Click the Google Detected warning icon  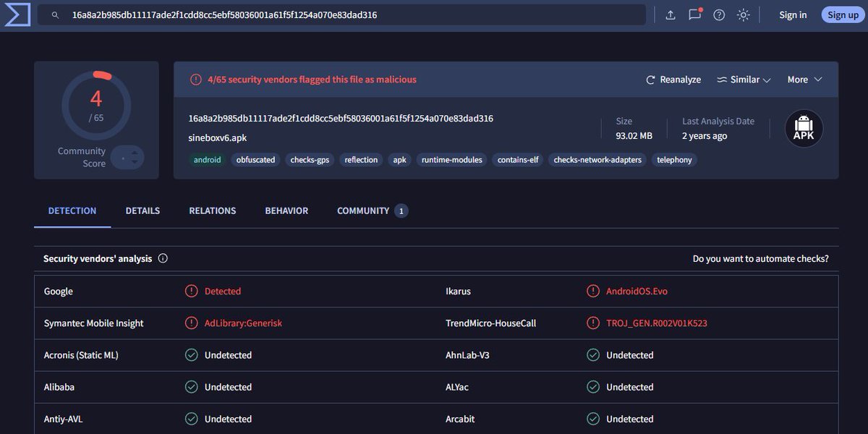click(x=191, y=291)
